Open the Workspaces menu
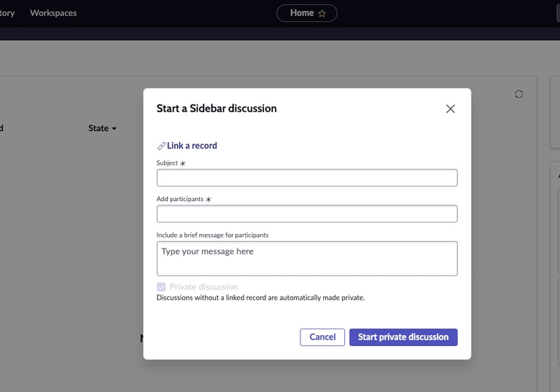Viewport: 560px width, 392px height. click(x=53, y=13)
